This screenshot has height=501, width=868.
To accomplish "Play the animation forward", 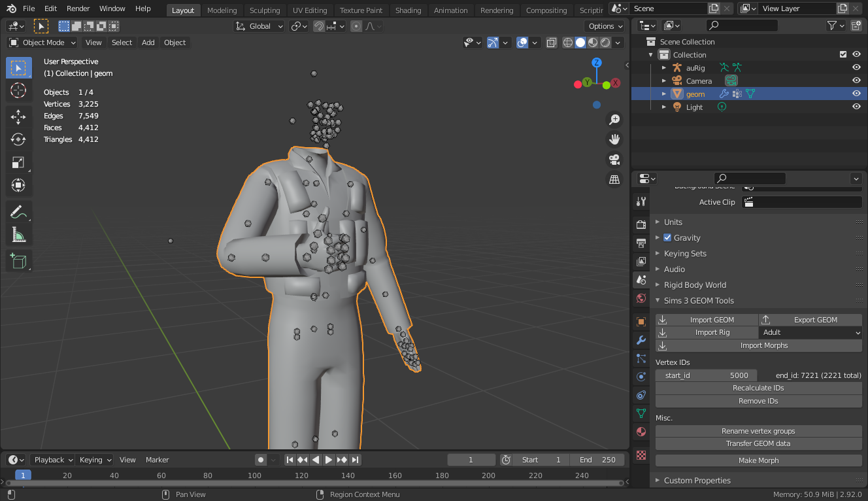I will coord(329,460).
